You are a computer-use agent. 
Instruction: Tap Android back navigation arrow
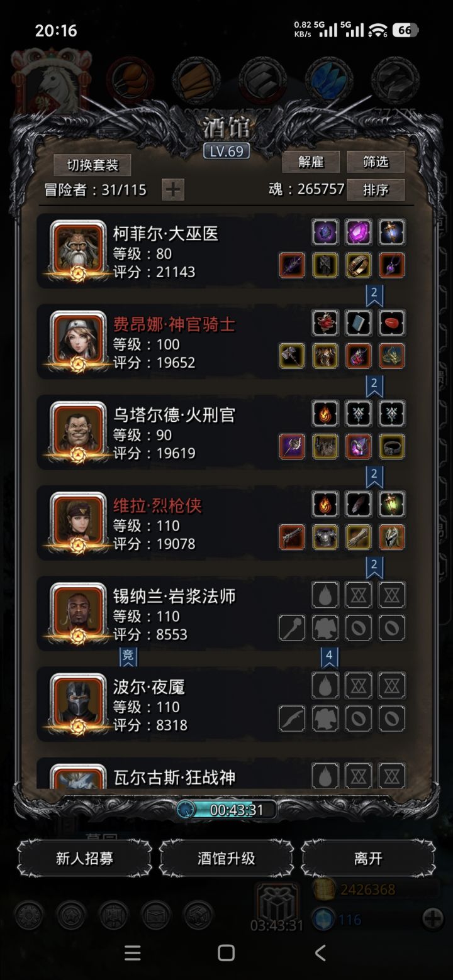tap(320, 953)
